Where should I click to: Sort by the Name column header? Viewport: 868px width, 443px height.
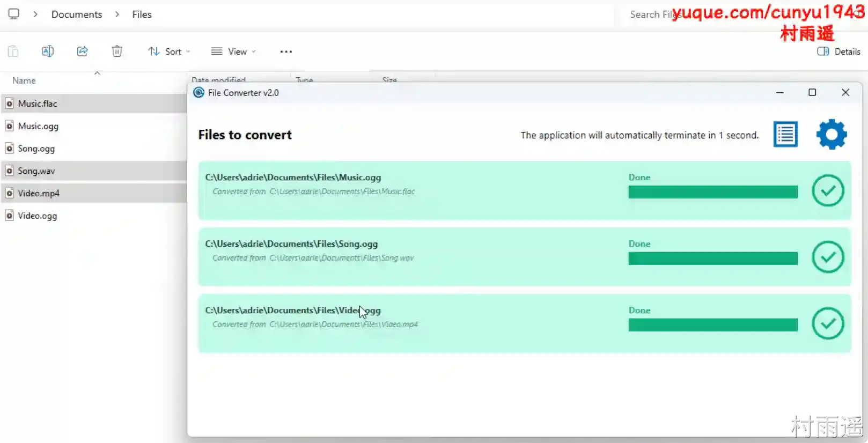pyautogui.click(x=24, y=80)
